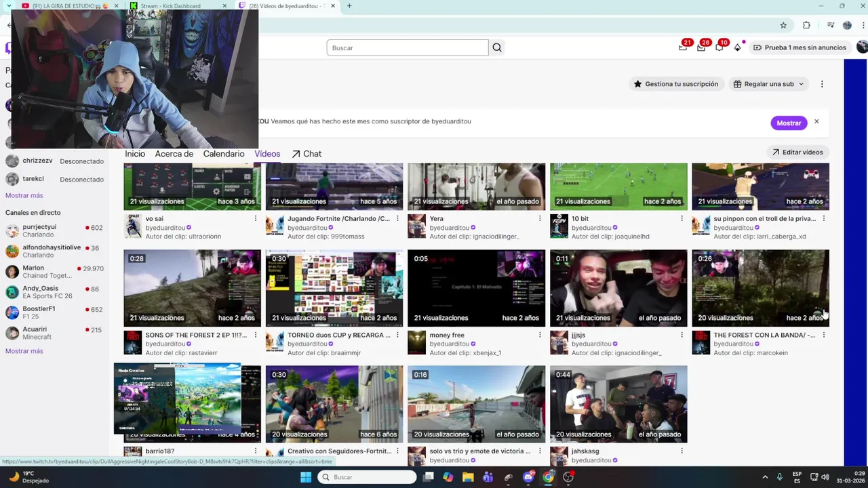The height and width of the screenshot is (488, 868).
Task: Click Task View taskbar icon
Action: point(428,477)
